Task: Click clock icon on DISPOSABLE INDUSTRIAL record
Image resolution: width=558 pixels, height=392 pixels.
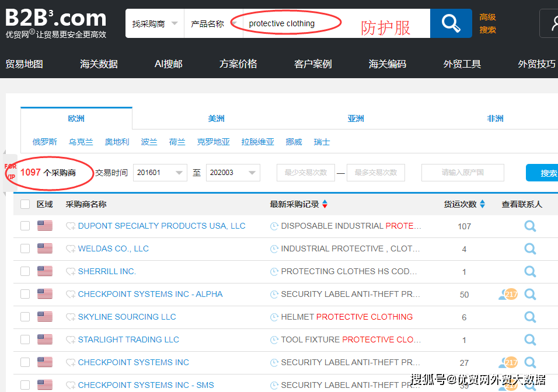Action: [x=274, y=226]
